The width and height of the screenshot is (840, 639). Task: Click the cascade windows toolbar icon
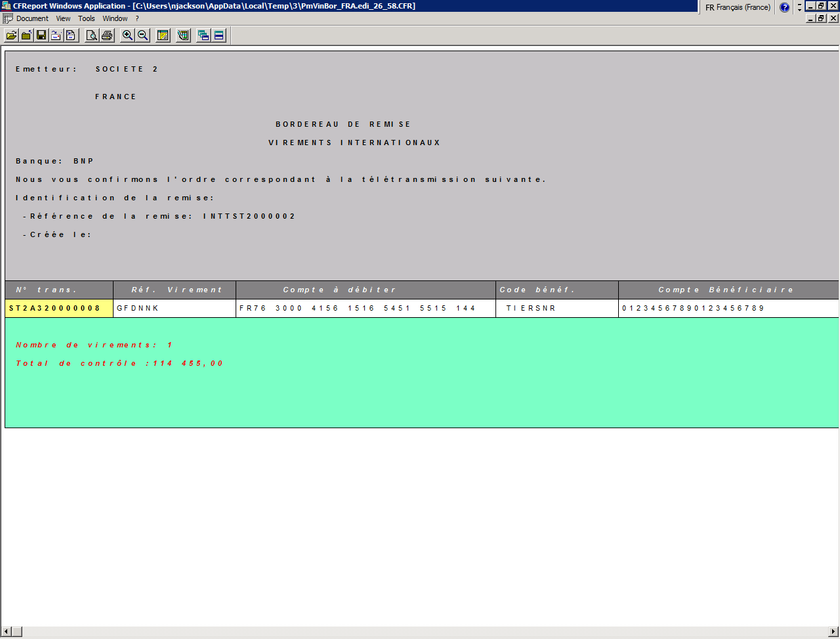point(203,35)
